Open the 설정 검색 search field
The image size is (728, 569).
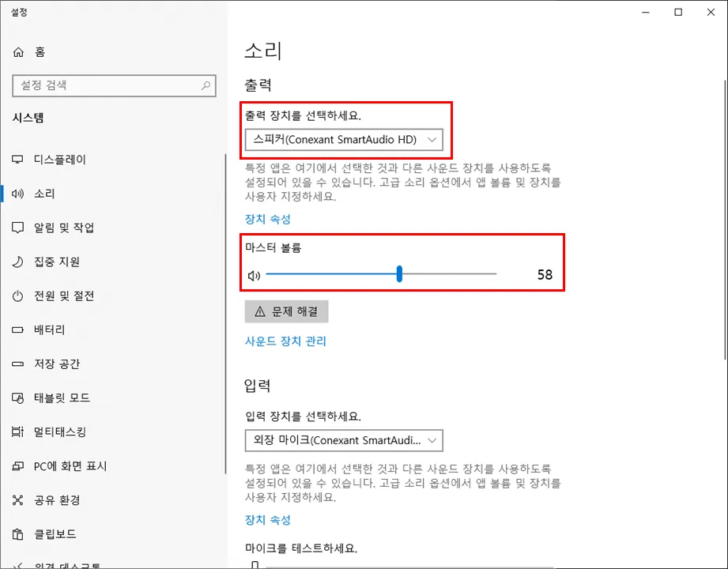pyautogui.click(x=114, y=85)
